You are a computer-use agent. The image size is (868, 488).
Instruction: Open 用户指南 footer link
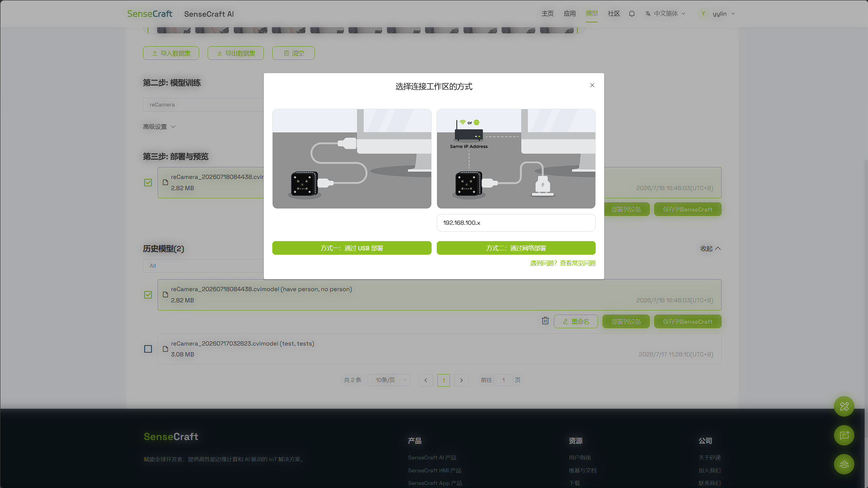(580, 458)
